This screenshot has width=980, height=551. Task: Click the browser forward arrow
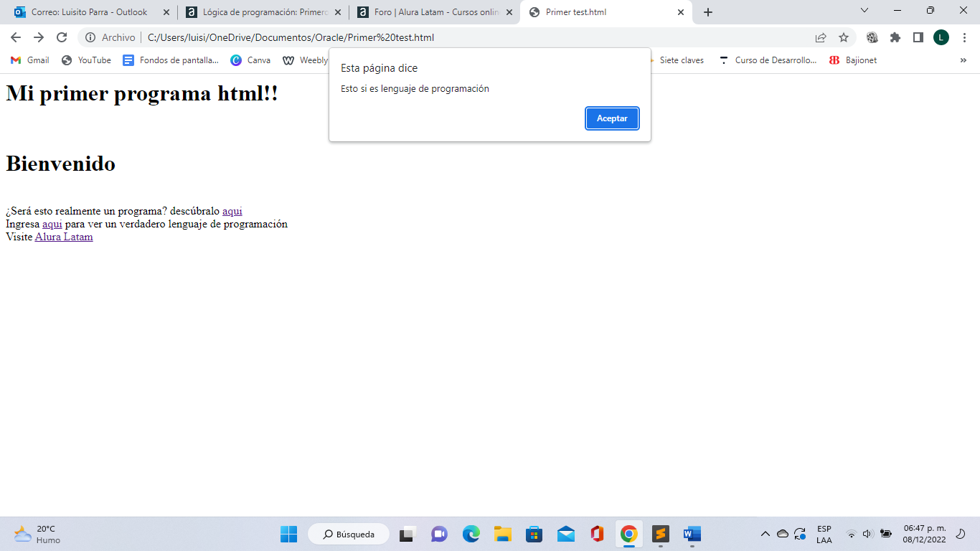pyautogui.click(x=39, y=37)
